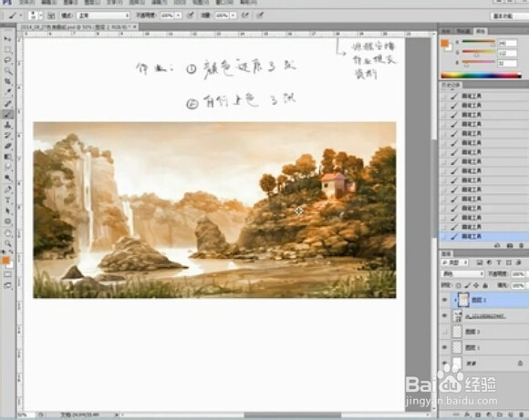529x420 pixels.
Task: Open the brush flow dropdown arrow
Action: tap(233, 15)
